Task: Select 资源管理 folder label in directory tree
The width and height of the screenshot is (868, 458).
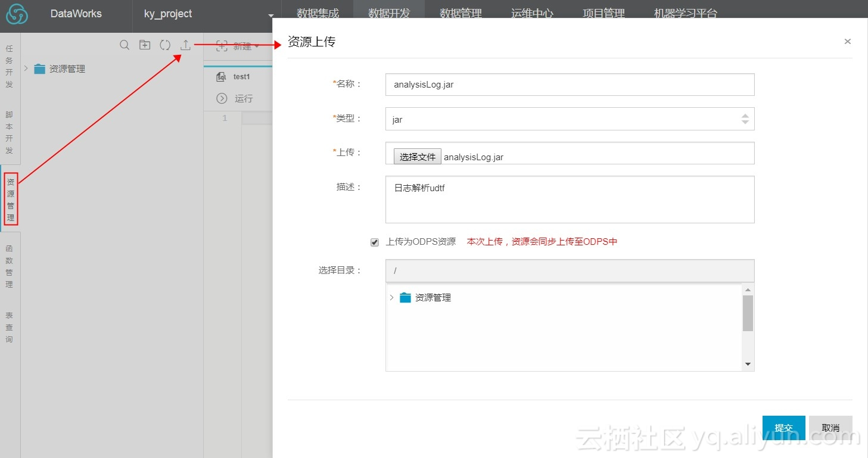Action: (x=433, y=298)
